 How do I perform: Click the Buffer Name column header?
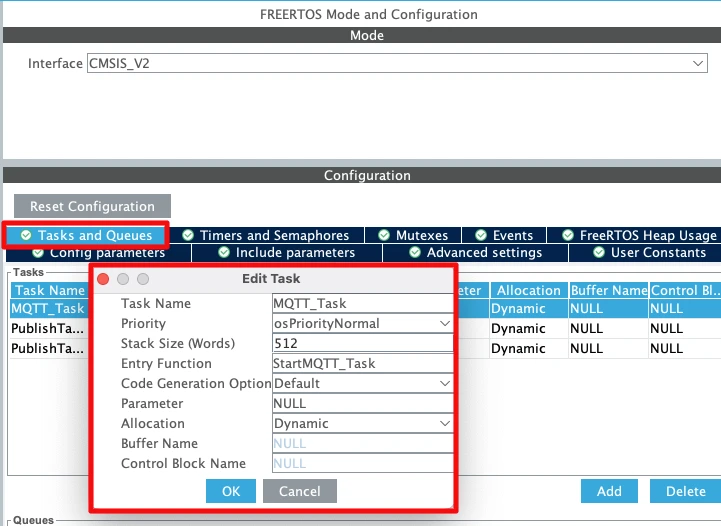[609, 291]
